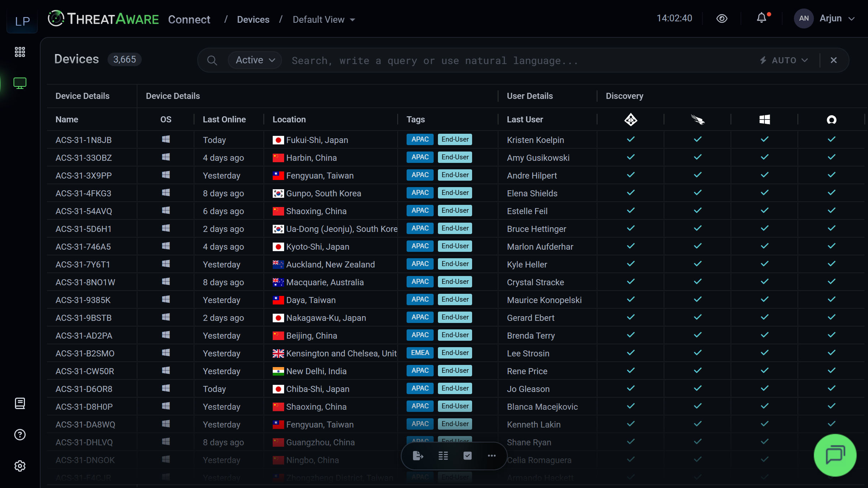This screenshot has height=488, width=868.
Task: Expand the Active status filter dropdown
Action: [x=255, y=60]
